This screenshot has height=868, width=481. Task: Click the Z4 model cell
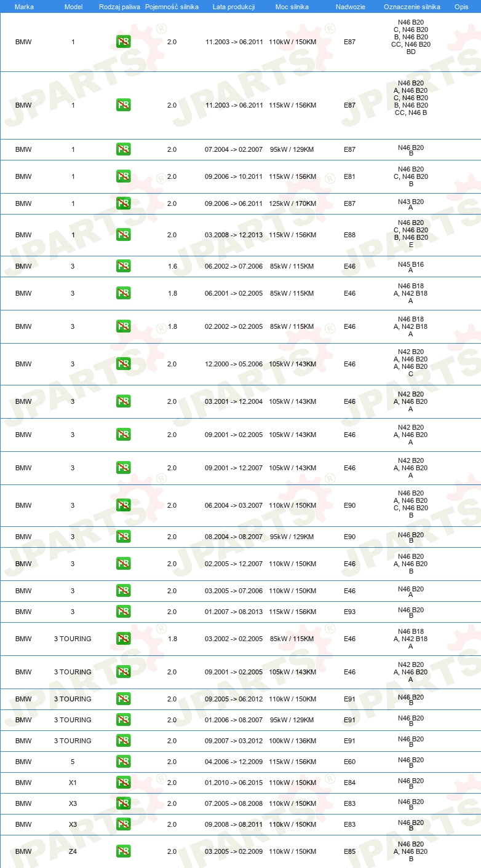click(73, 851)
